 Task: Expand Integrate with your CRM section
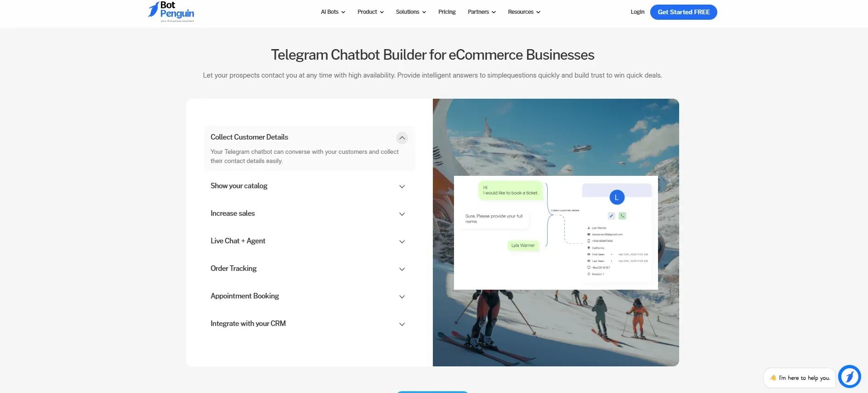click(x=309, y=324)
